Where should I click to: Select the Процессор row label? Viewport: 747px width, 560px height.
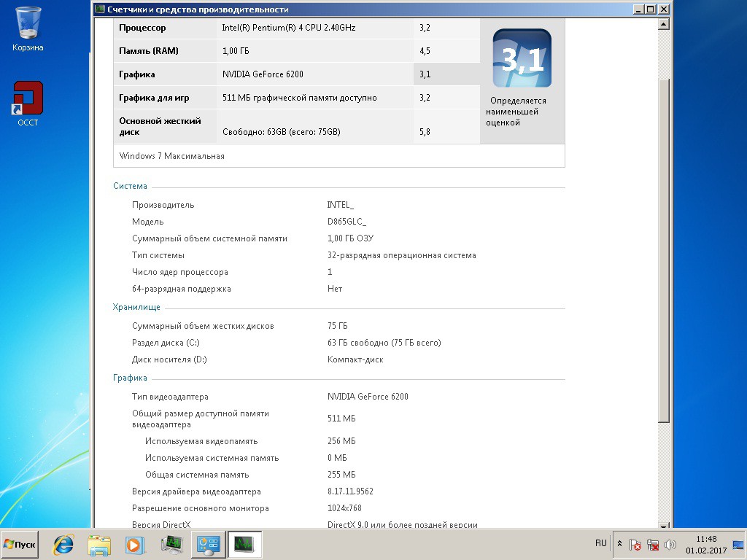click(x=142, y=28)
